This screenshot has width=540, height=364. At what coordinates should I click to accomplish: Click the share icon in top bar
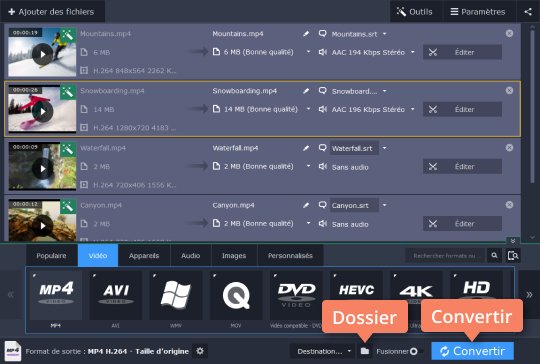pyautogui.click(x=528, y=12)
